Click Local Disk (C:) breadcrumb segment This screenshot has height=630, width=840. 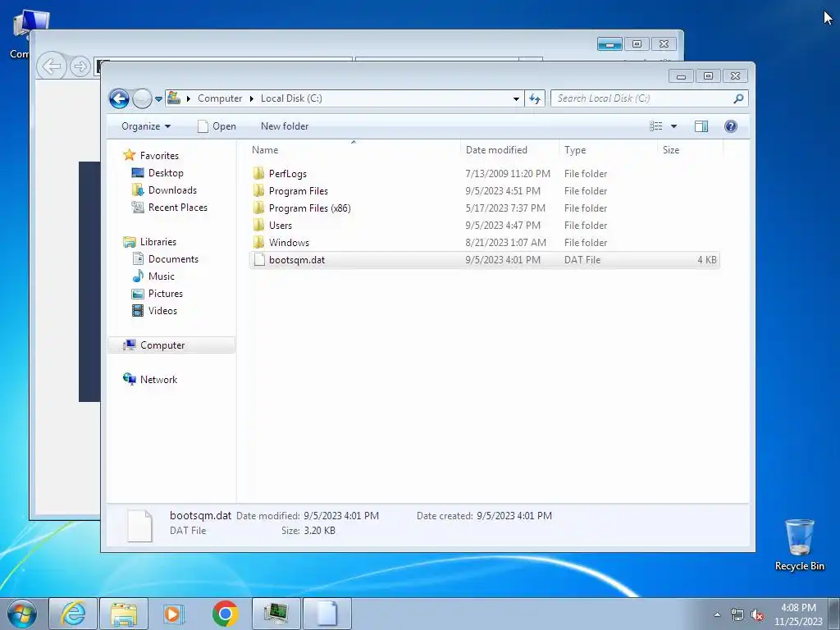pos(291,98)
